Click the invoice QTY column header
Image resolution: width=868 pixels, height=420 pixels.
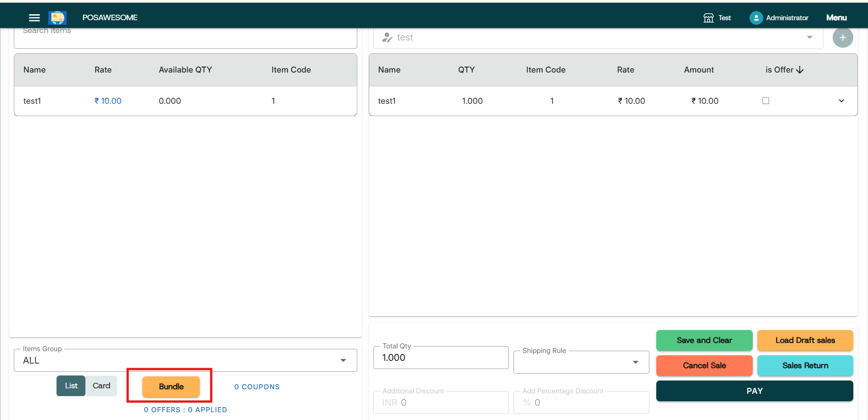point(466,70)
